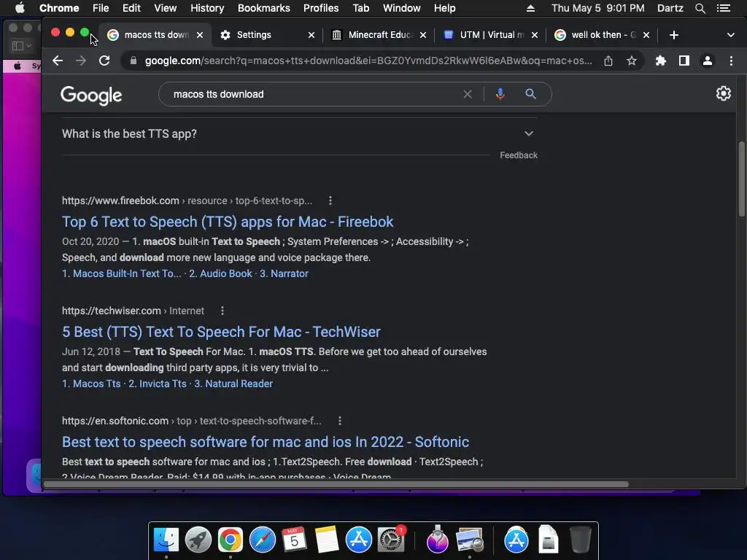
Task: Open Softonic best text to speech result
Action: [266, 442]
